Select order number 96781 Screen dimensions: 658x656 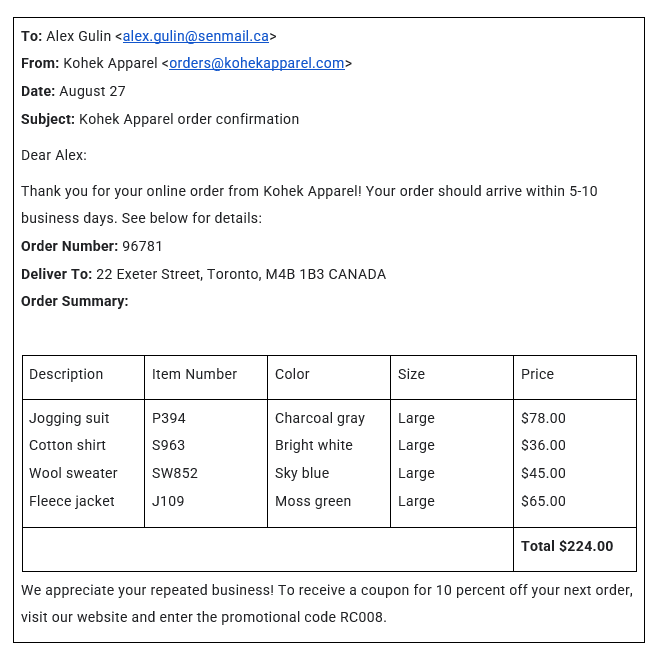click(142, 246)
